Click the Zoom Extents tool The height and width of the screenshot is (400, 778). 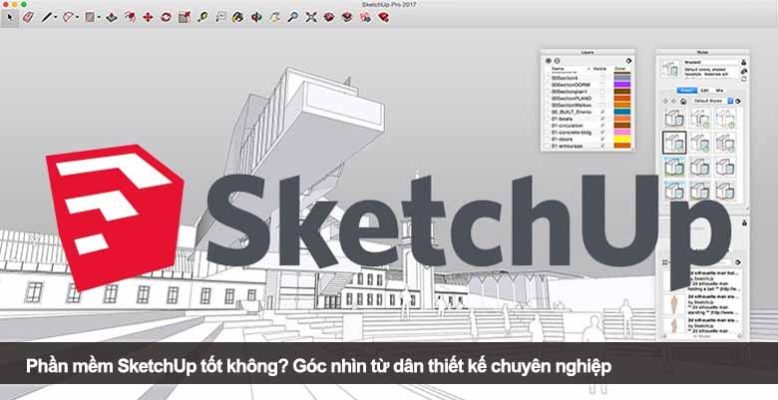point(311,17)
